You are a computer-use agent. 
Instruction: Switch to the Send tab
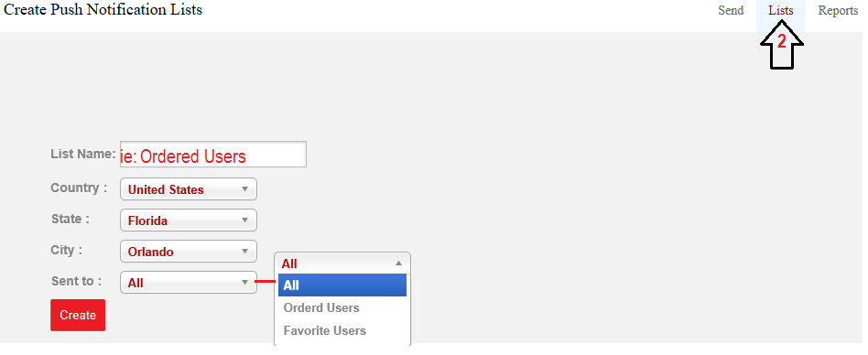(x=731, y=10)
